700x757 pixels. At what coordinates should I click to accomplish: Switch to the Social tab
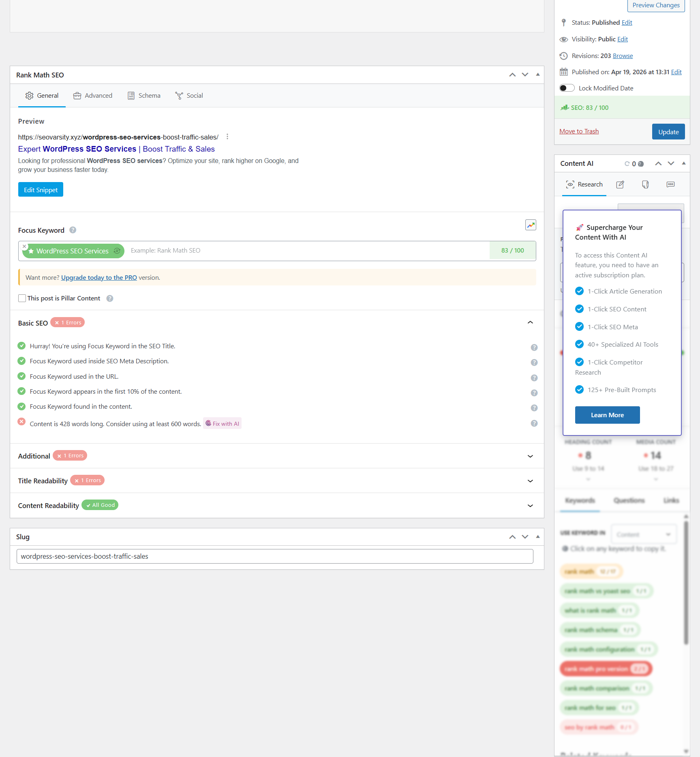point(189,96)
